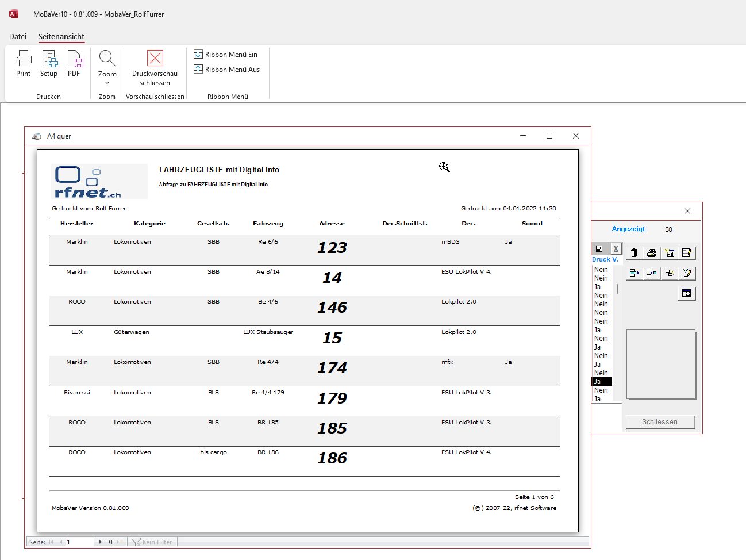Click the collapse arrows icon in the side panel
The image size is (746, 560).
652,273
